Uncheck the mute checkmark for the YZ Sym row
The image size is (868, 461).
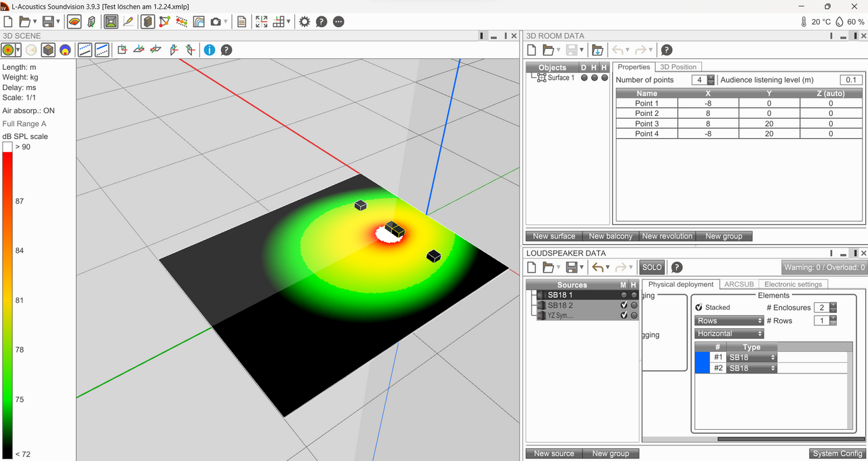[x=624, y=315]
